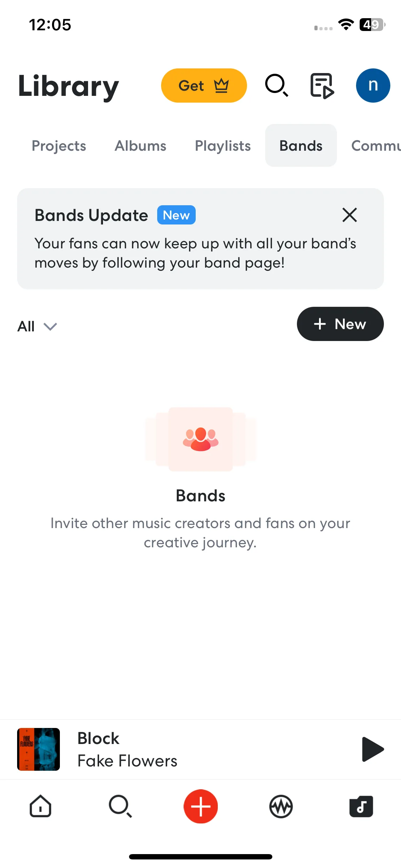
Task: Switch to the Playlists tab
Action: pyautogui.click(x=223, y=146)
